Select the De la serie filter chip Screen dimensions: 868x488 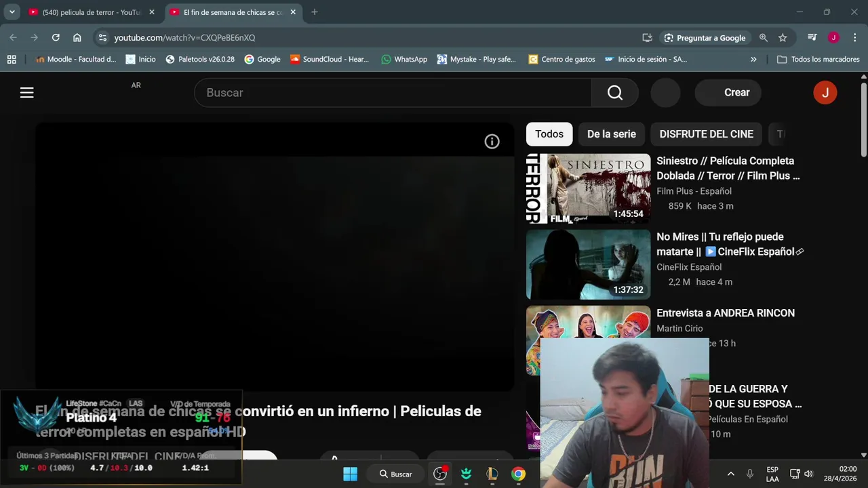612,134
